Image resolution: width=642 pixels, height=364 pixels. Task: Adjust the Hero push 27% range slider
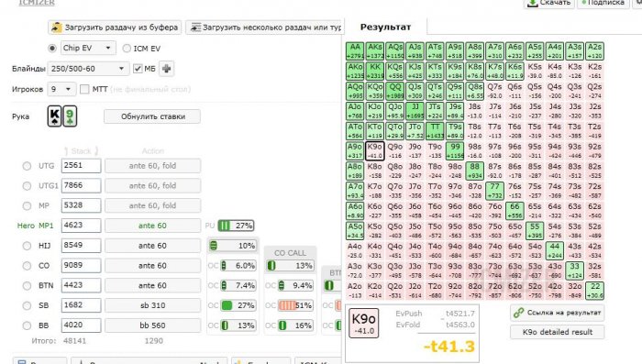(237, 226)
